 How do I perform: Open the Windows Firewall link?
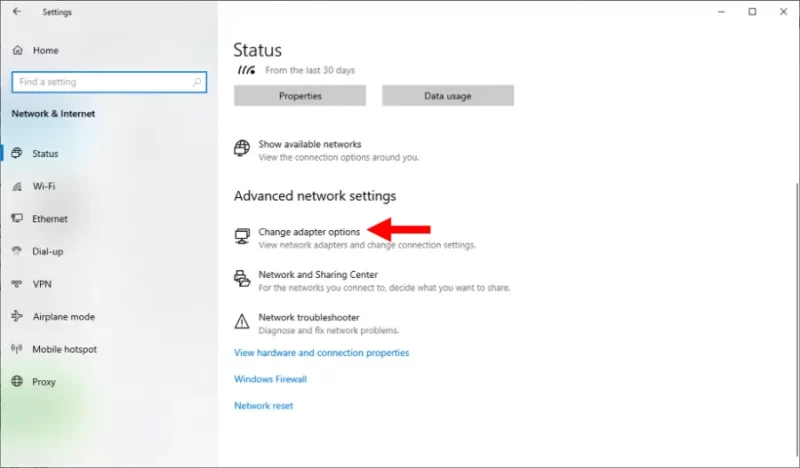(270, 379)
